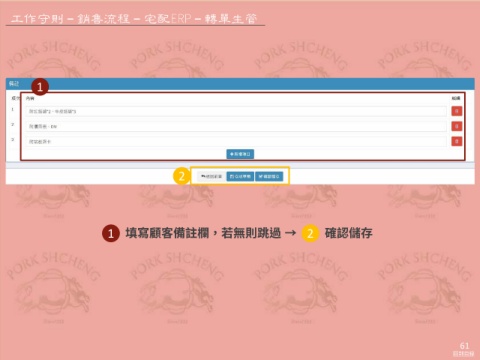The height and width of the screenshot is (360, 480).
Task: Focus the third remark content field
Action: tap(236, 141)
